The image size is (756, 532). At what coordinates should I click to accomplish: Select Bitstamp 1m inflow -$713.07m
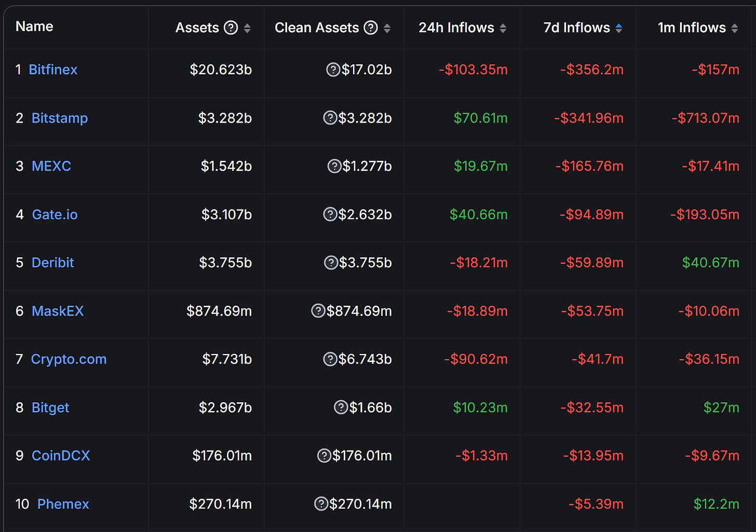tap(706, 118)
